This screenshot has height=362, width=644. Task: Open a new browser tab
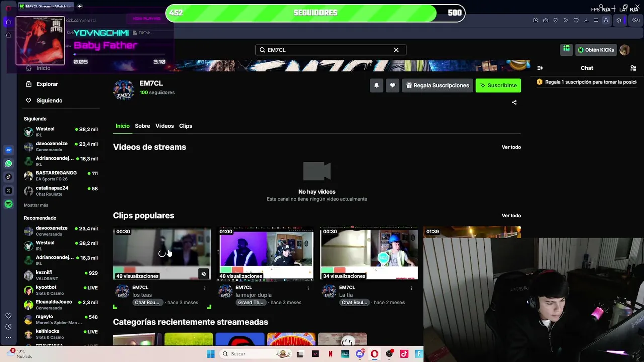[x=79, y=6]
